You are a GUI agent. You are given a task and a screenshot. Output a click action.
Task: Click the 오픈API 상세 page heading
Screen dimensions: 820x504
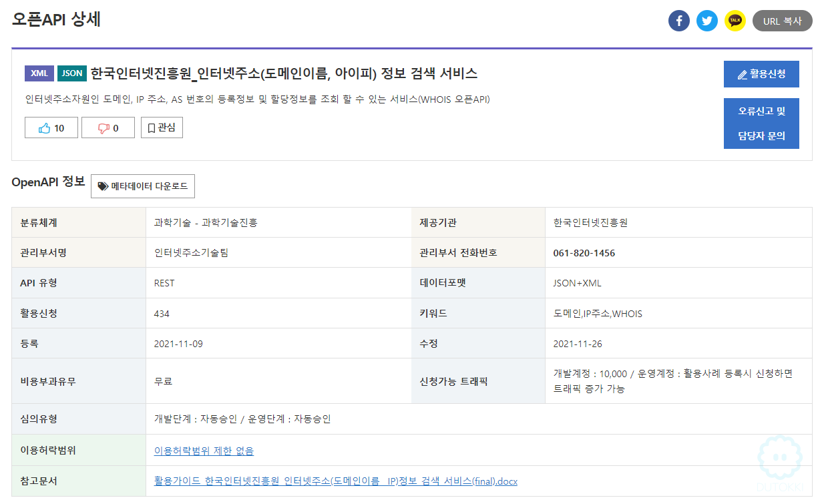tap(56, 19)
